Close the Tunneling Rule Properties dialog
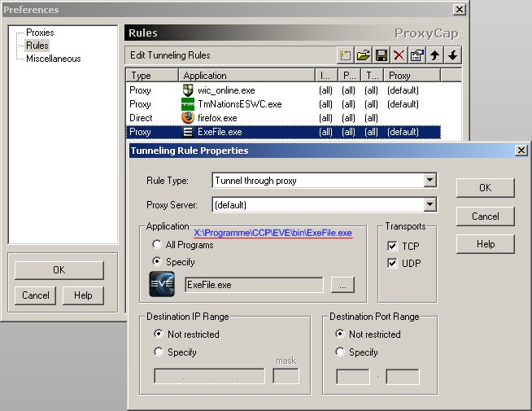The height and width of the screenshot is (411, 532). click(x=521, y=150)
